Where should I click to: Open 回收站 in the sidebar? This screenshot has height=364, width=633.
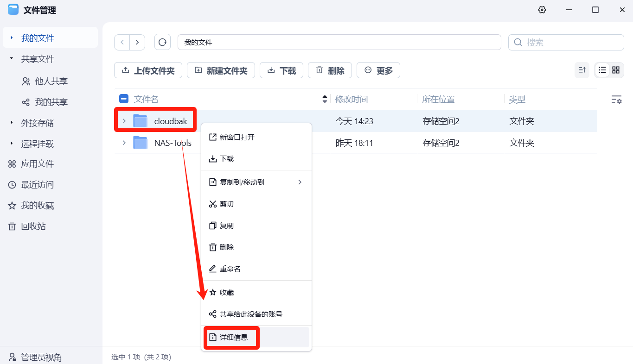click(33, 226)
